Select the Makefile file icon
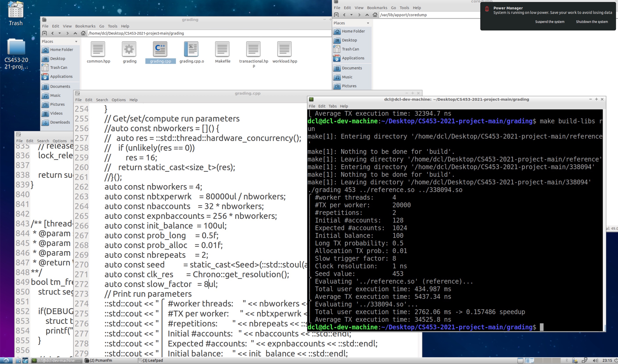Viewport: 618px width, 364px height. [x=222, y=49]
